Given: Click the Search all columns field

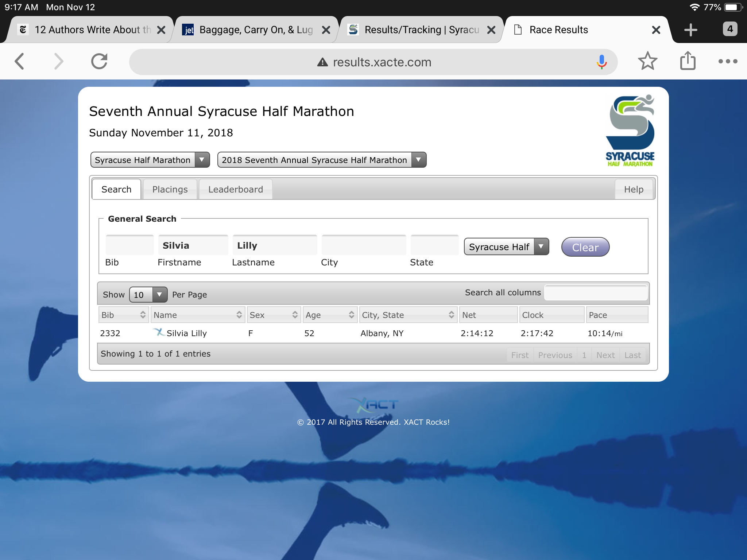Looking at the screenshot, I should [596, 293].
